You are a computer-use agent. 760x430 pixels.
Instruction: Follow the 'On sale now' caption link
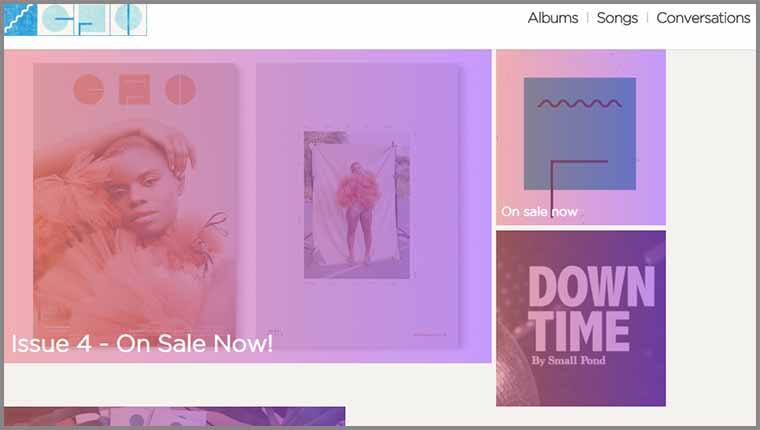(539, 212)
